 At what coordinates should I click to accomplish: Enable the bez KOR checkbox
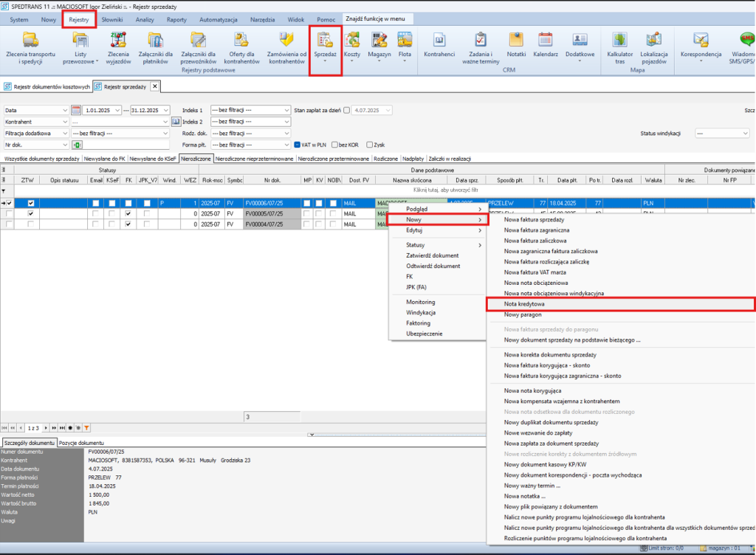pos(334,145)
